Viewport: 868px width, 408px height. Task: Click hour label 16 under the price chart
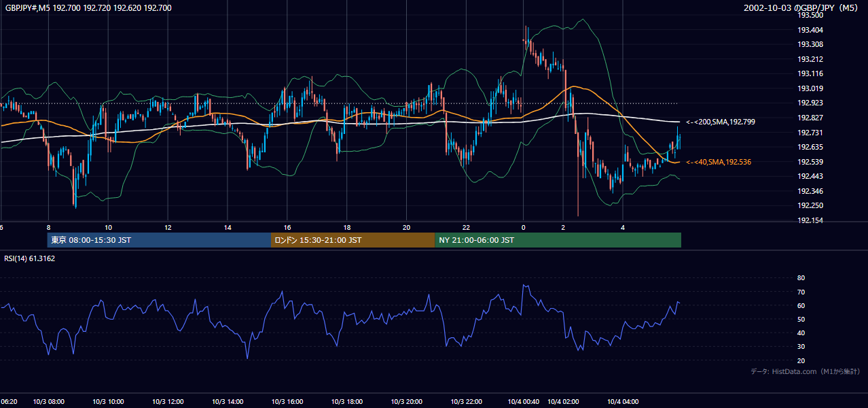click(x=287, y=227)
